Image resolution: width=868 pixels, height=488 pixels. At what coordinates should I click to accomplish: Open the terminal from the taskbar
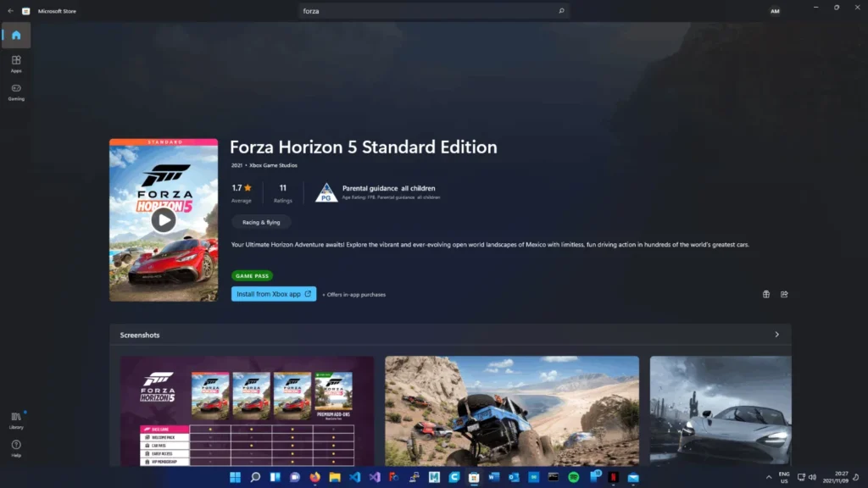coord(554,477)
